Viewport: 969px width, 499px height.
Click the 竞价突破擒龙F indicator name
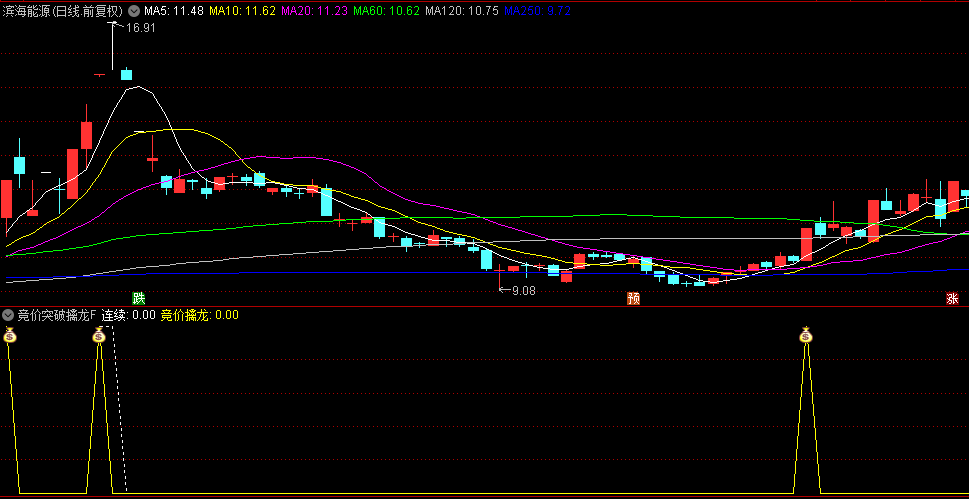click(56, 315)
